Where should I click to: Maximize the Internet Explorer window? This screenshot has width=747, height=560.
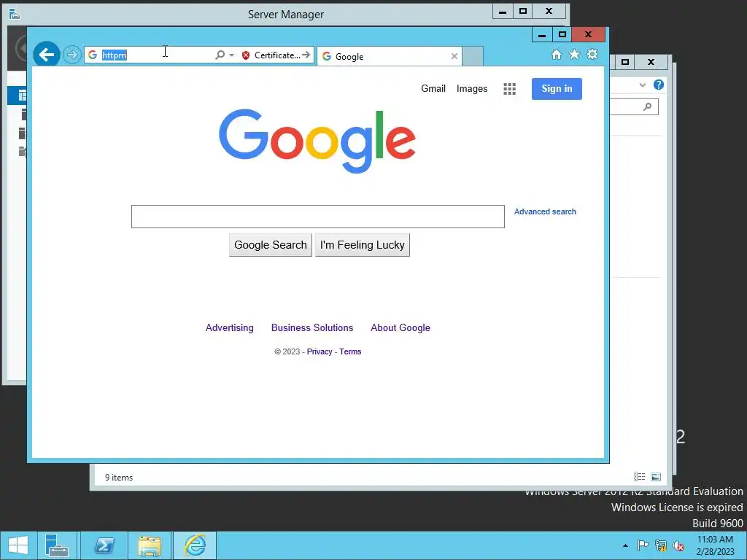pos(562,34)
